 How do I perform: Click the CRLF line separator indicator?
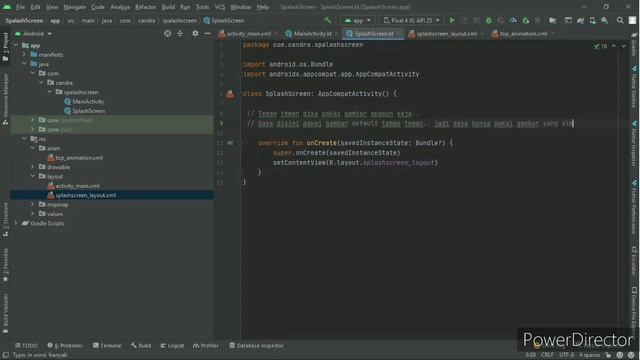tap(547, 355)
